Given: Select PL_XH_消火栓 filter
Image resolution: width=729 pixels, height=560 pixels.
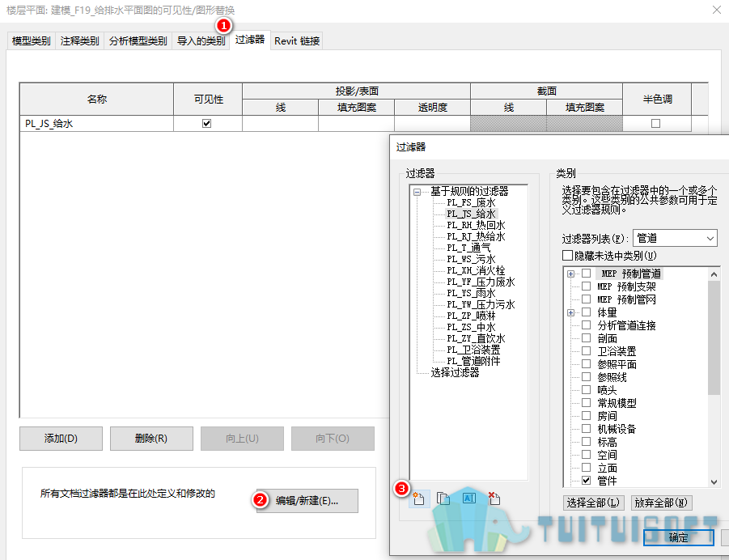Looking at the screenshot, I should point(476,270).
